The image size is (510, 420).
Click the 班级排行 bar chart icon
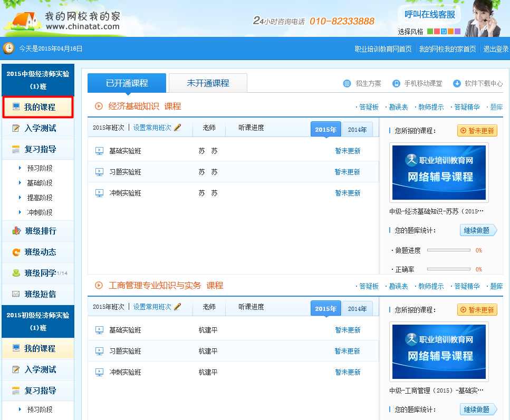point(16,231)
